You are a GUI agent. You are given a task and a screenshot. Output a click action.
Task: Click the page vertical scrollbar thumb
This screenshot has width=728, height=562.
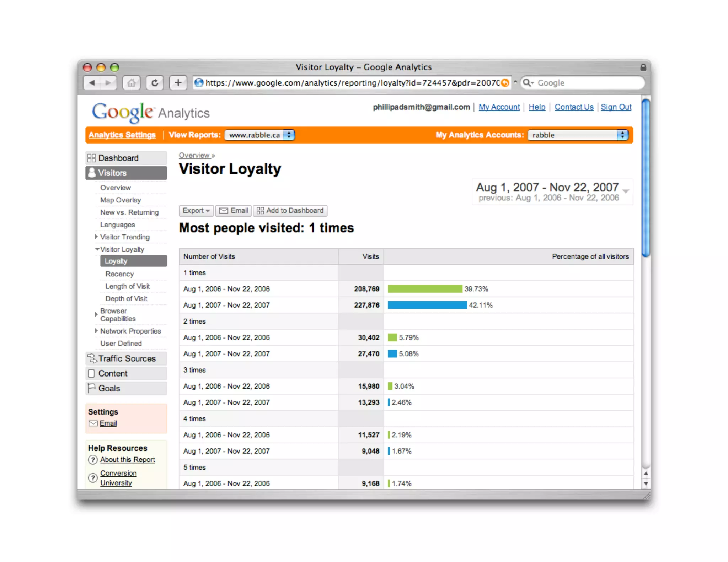[646, 178]
